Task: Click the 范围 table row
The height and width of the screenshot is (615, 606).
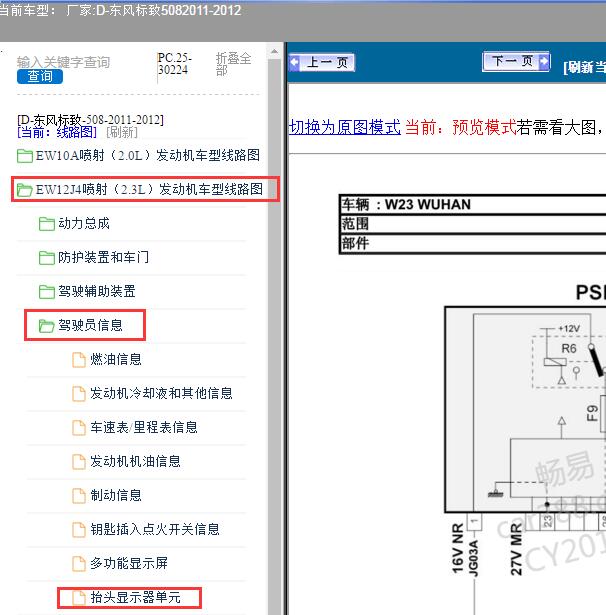Action: [x=473, y=224]
